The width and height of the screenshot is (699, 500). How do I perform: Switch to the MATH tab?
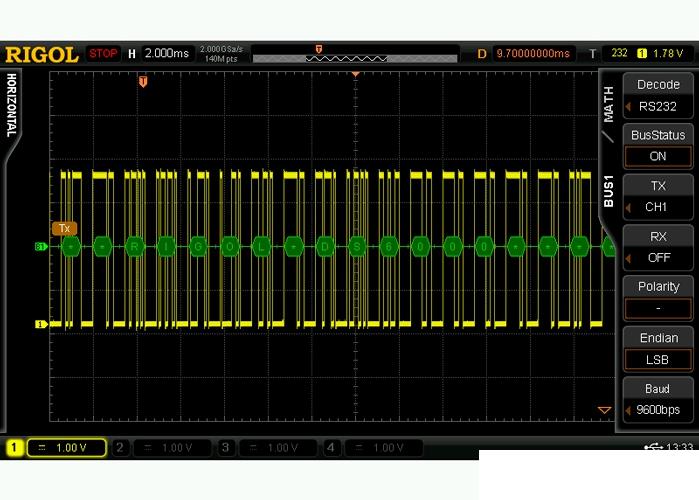[608, 104]
